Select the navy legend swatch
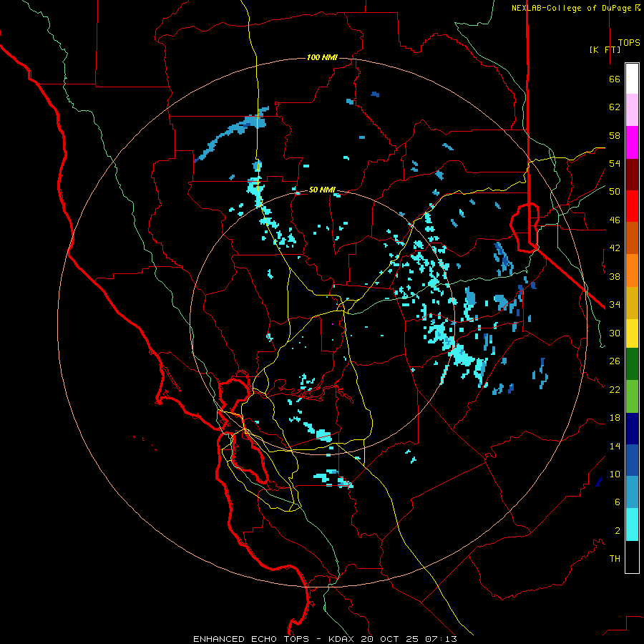 tap(632, 429)
